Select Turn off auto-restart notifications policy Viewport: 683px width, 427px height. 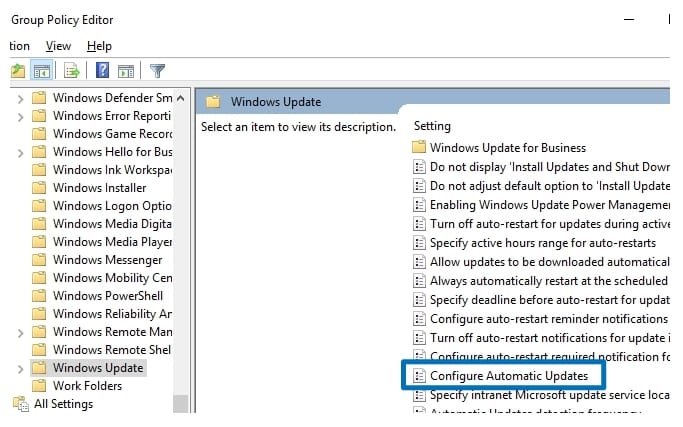click(541, 338)
